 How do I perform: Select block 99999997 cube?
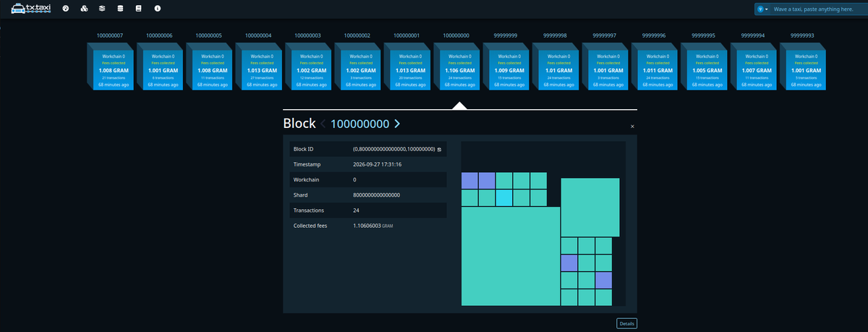click(x=606, y=67)
